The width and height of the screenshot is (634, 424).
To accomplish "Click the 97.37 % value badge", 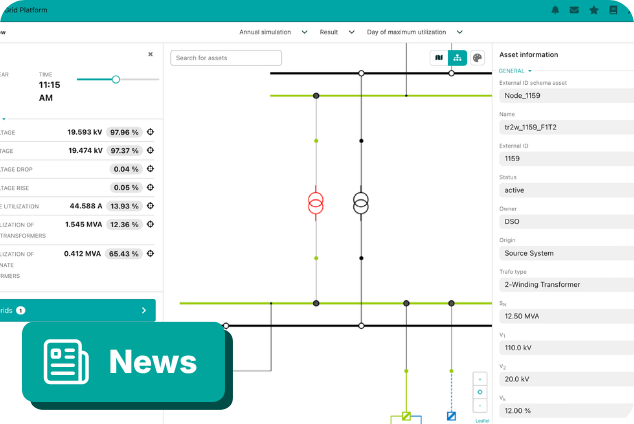I will pos(124,151).
